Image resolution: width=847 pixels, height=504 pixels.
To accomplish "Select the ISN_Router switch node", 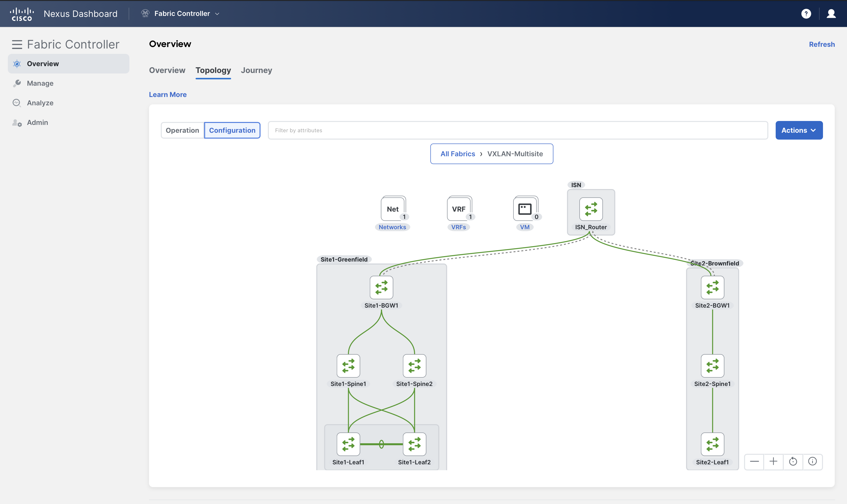I will pos(591,209).
